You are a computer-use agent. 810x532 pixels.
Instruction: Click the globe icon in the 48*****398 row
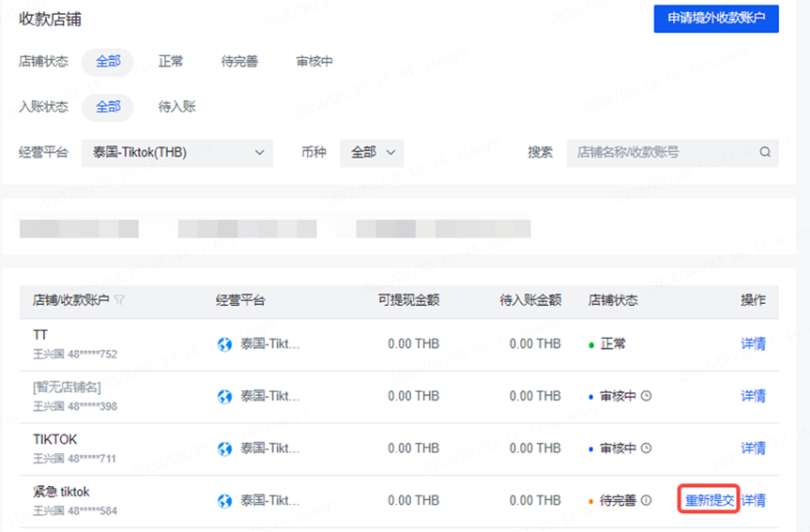[x=224, y=396]
